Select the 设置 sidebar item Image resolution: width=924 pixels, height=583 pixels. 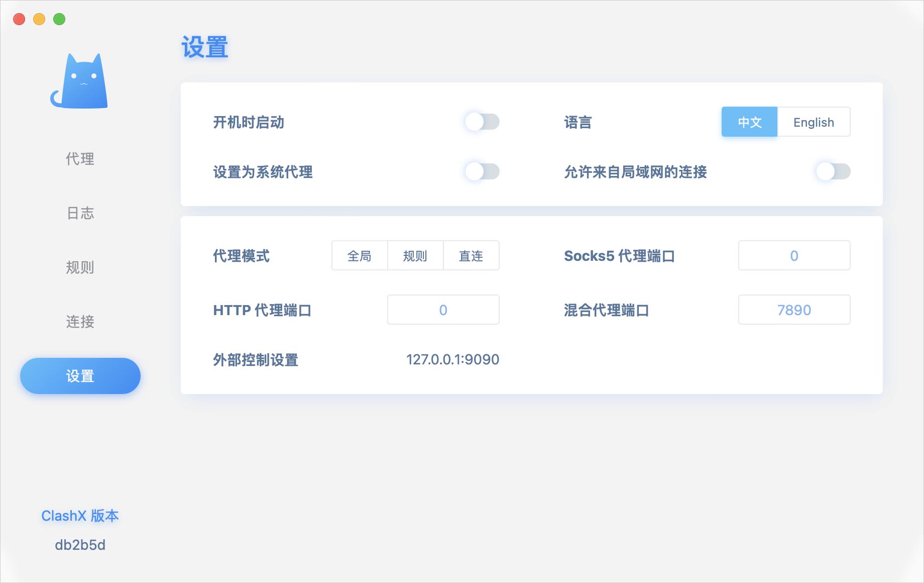tap(80, 376)
